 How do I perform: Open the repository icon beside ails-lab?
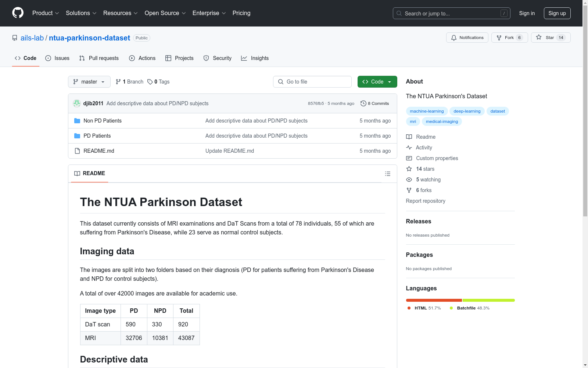point(15,38)
